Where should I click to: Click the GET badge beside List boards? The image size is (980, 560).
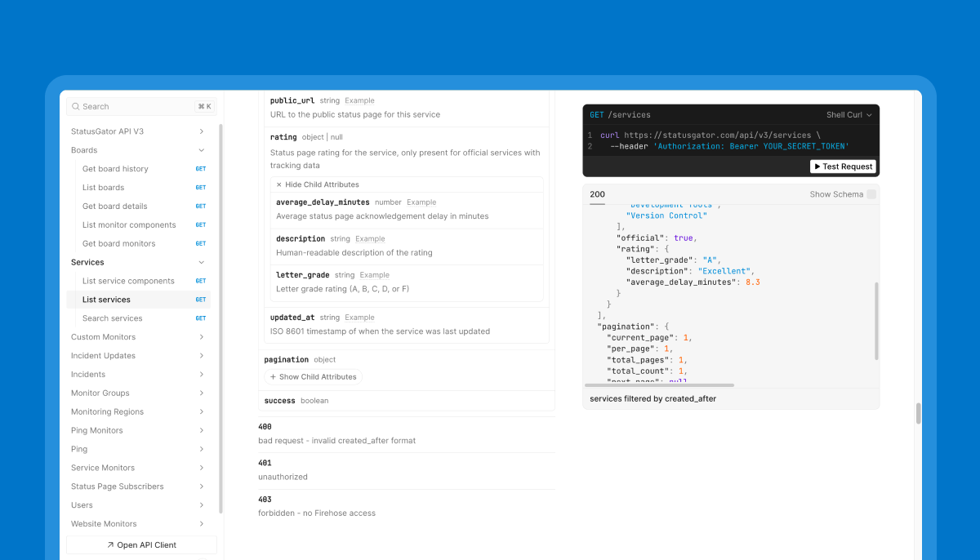point(200,188)
